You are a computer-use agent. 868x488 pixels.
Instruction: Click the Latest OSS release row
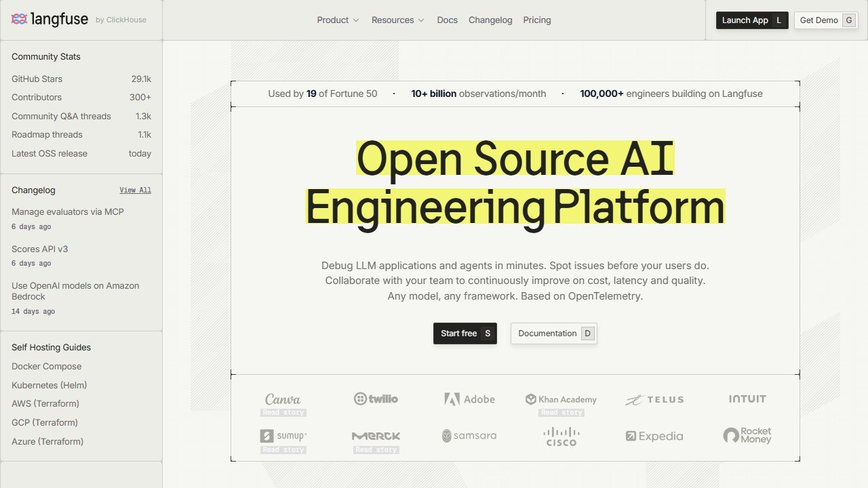tap(81, 154)
